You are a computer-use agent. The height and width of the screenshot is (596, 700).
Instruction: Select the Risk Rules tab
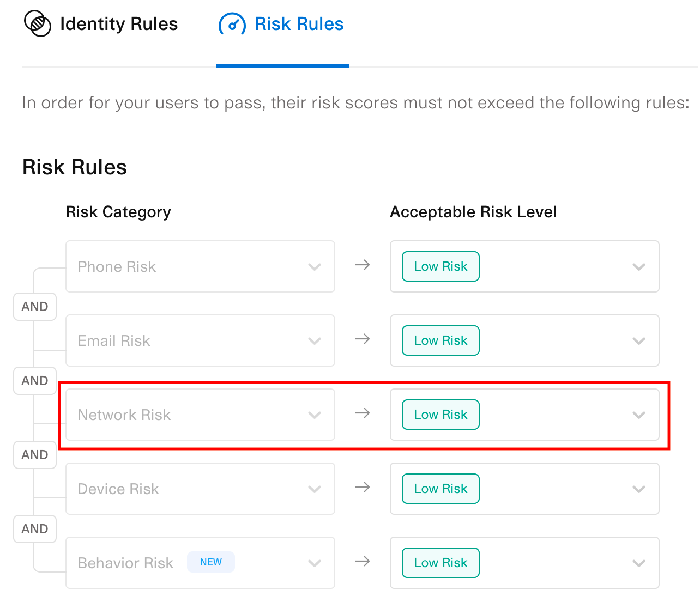pyautogui.click(x=299, y=23)
